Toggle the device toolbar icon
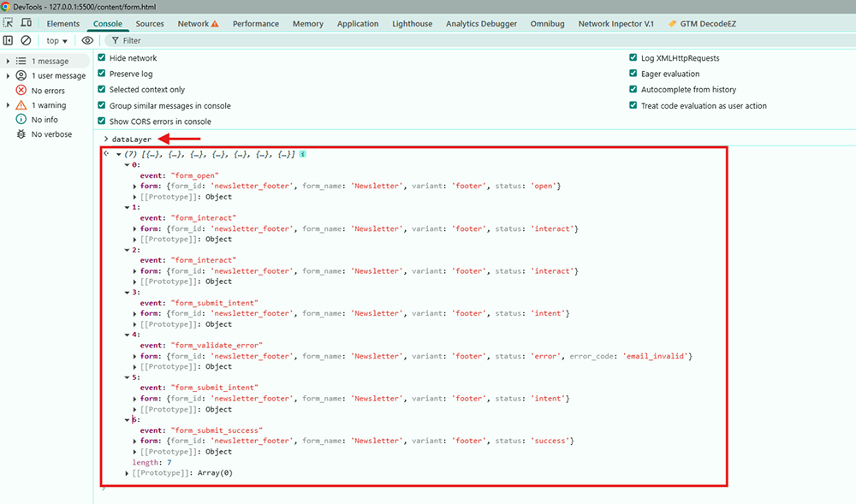856x504 pixels. click(x=26, y=23)
